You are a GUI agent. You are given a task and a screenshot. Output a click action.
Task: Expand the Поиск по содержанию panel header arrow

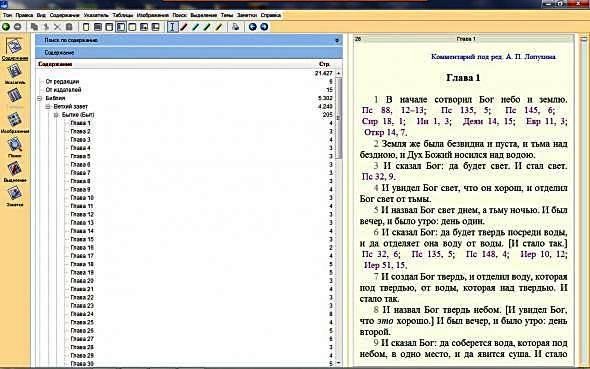(337, 40)
